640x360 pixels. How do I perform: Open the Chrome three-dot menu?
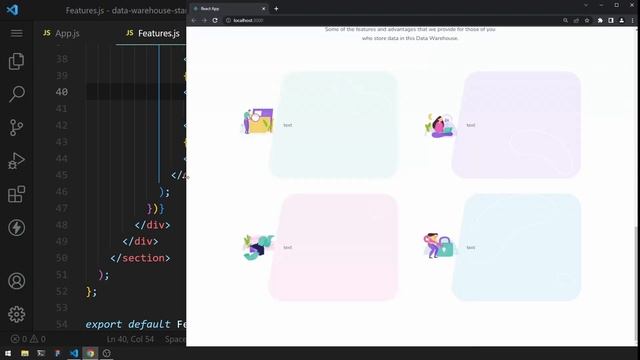633,20
